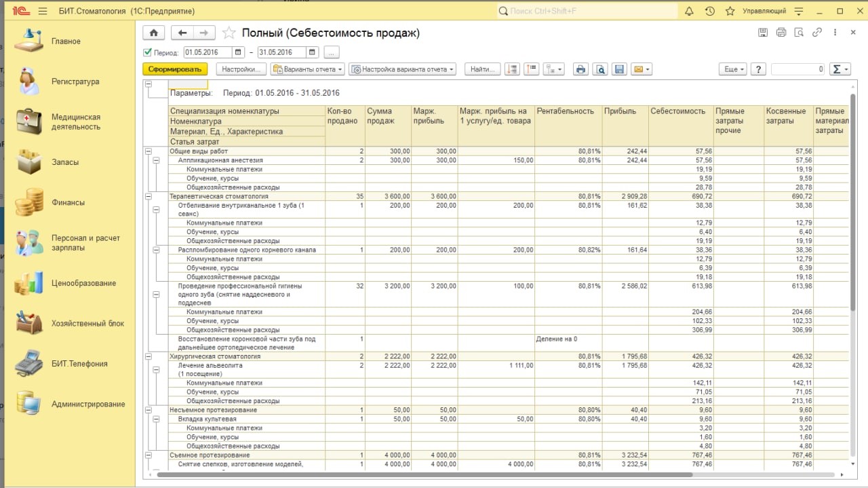This screenshot has width=868, height=488.
Task: Open Варианты отчета dropdown
Action: click(x=308, y=69)
